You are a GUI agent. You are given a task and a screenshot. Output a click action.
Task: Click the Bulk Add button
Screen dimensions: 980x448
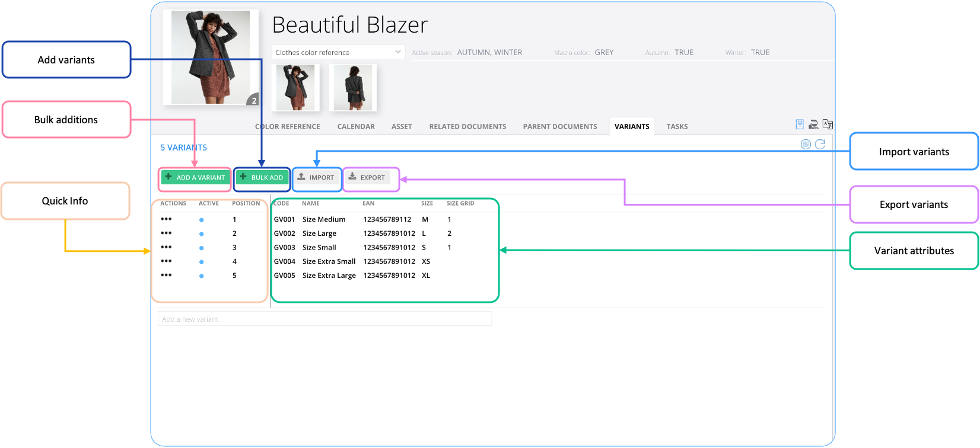(x=262, y=177)
